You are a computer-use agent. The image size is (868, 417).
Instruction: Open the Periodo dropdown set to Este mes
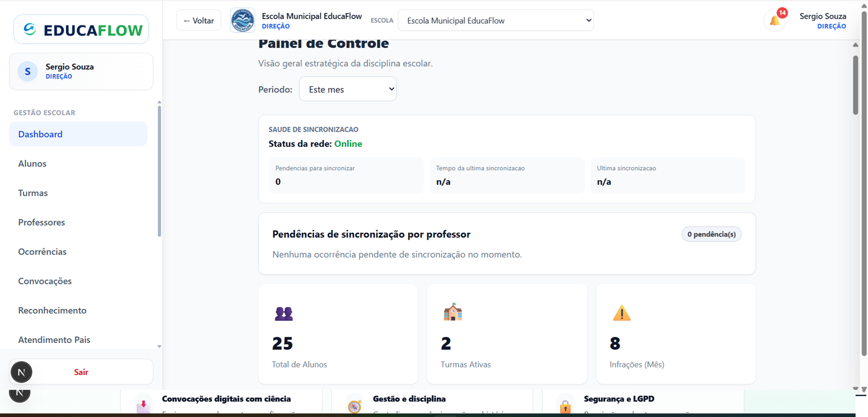pyautogui.click(x=347, y=89)
